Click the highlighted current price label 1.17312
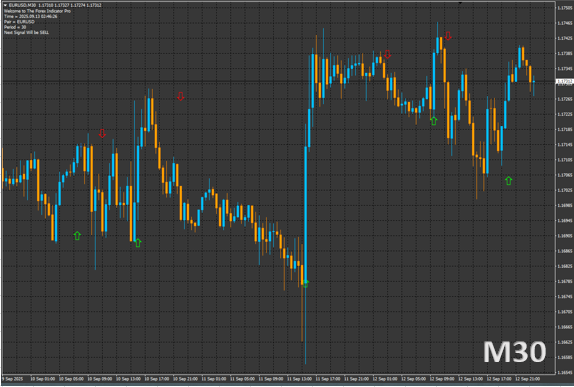The width and height of the screenshot is (574, 387). pyautogui.click(x=564, y=82)
